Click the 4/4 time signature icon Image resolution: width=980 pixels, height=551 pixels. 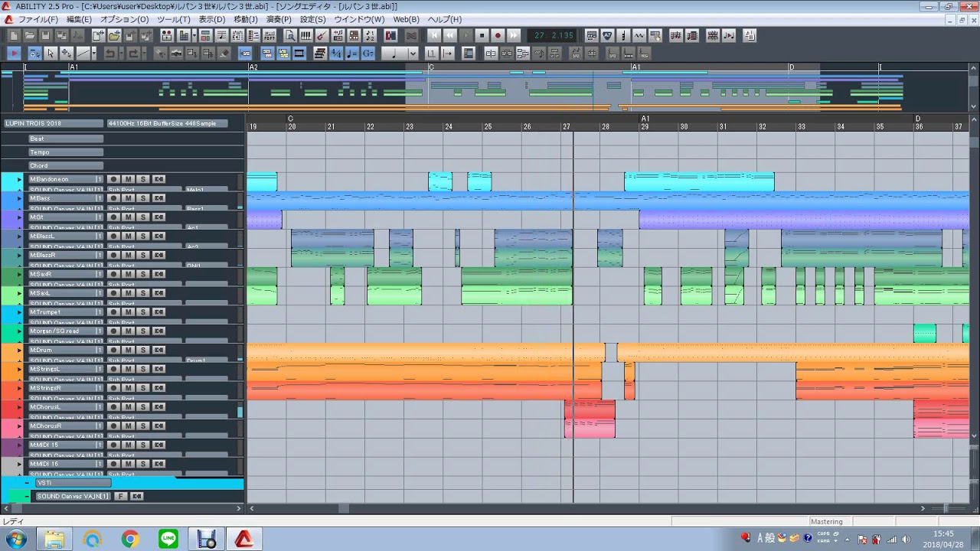tap(337, 53)
